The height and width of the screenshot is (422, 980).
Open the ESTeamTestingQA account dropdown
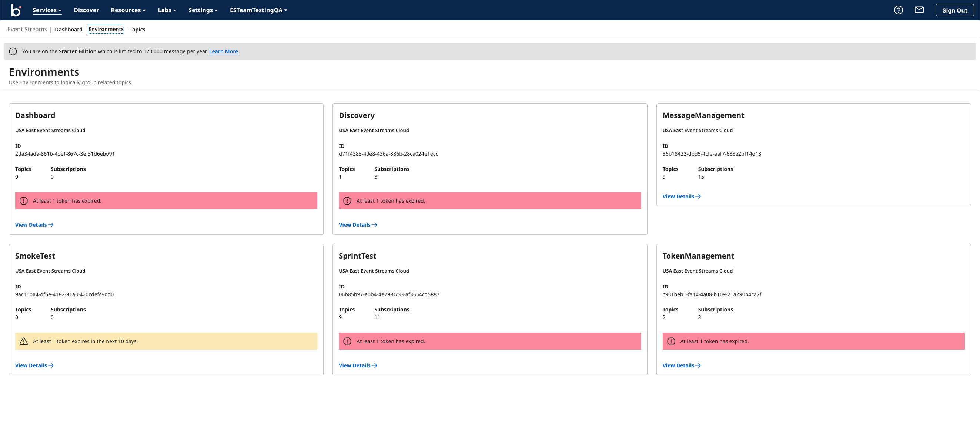(x=258, y=10)
